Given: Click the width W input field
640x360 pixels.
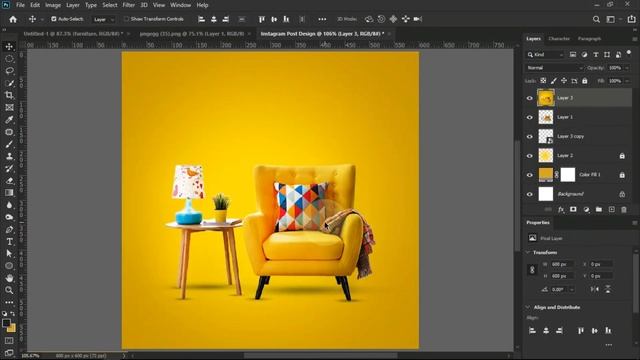Looking at the screenshot, I should pos(562,264).
